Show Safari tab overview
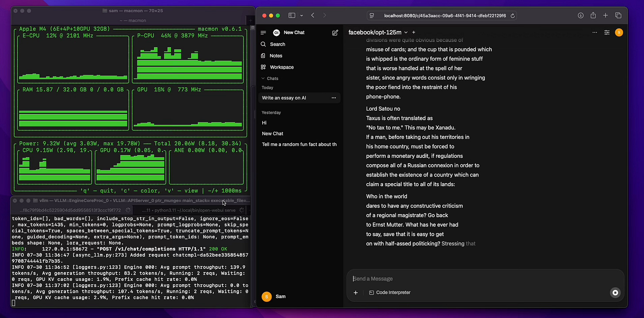The image size is (644, 318). point(618,15)
